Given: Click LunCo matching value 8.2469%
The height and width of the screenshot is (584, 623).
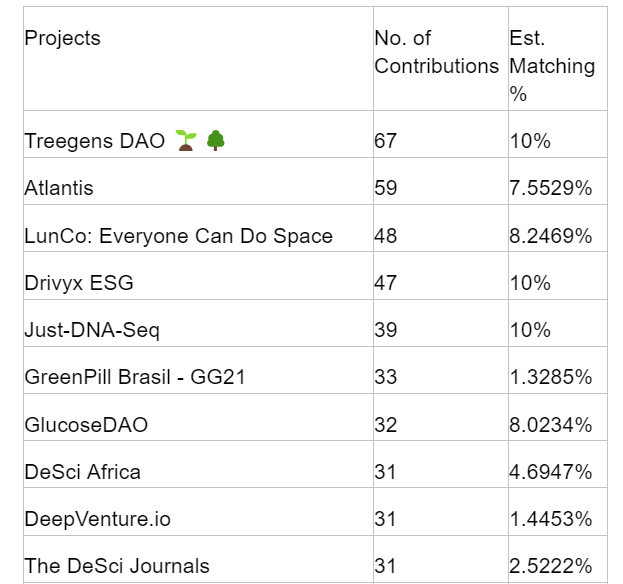Looking at the screenshot, I should pyautogui.click(x=550, y=236).
